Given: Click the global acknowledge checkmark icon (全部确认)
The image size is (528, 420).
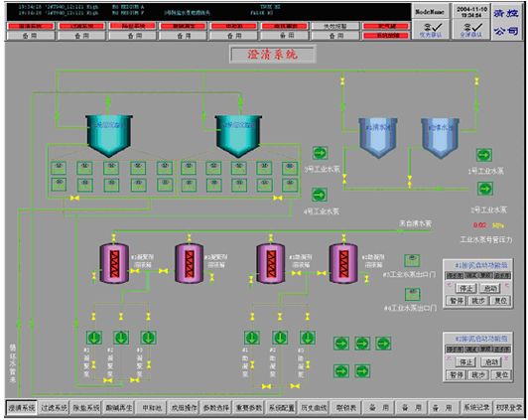Looking at the screenshot, I should pos(471,30).
